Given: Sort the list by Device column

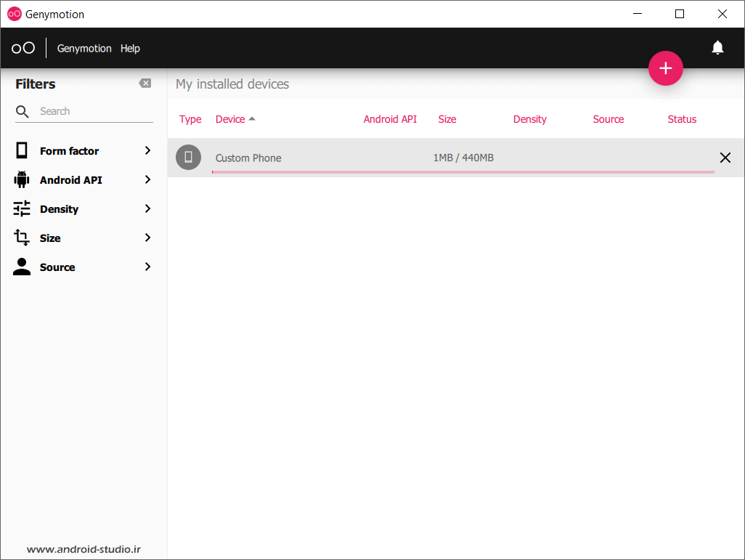Looking at the screenshot, I should coord(231,119).
